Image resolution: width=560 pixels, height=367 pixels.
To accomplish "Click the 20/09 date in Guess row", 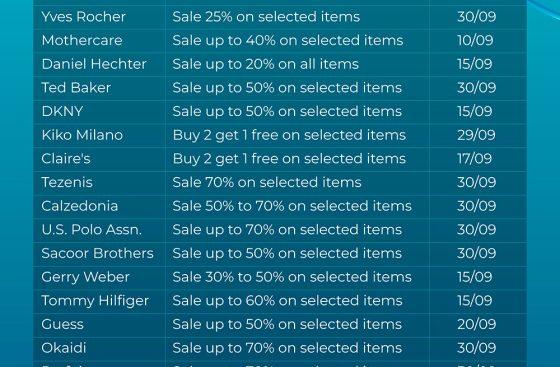I will tap(476, 324).
